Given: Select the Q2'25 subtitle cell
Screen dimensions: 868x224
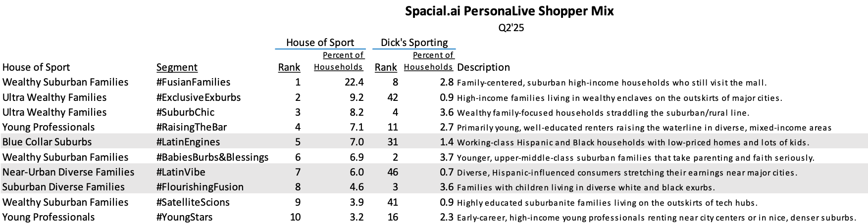Looking at the screenshot, I should point(511,28).
